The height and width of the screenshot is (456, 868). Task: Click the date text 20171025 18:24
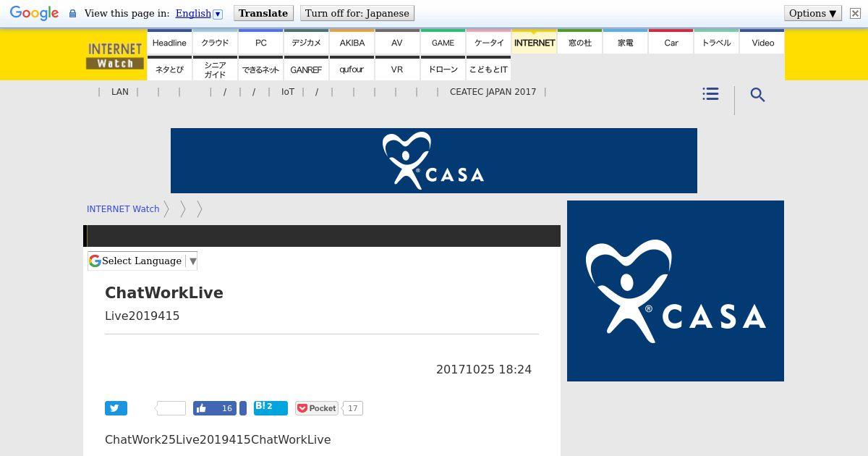click(x=484, y=369)
